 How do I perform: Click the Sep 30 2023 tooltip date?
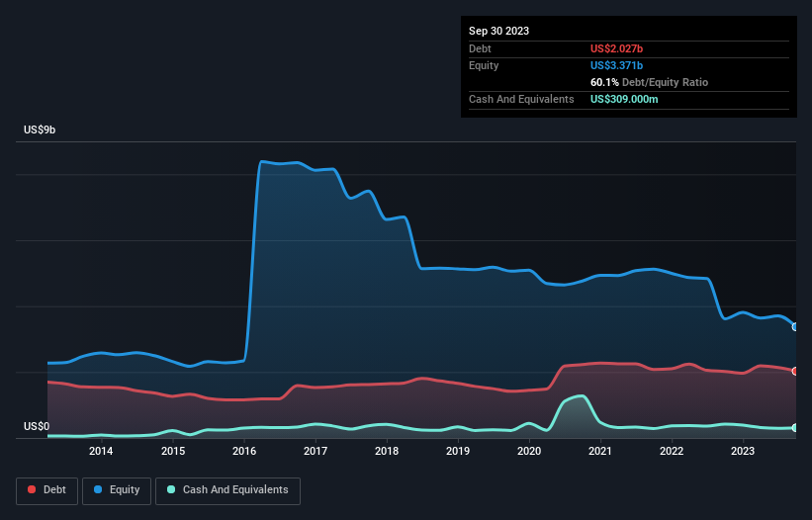click(498, 31)
